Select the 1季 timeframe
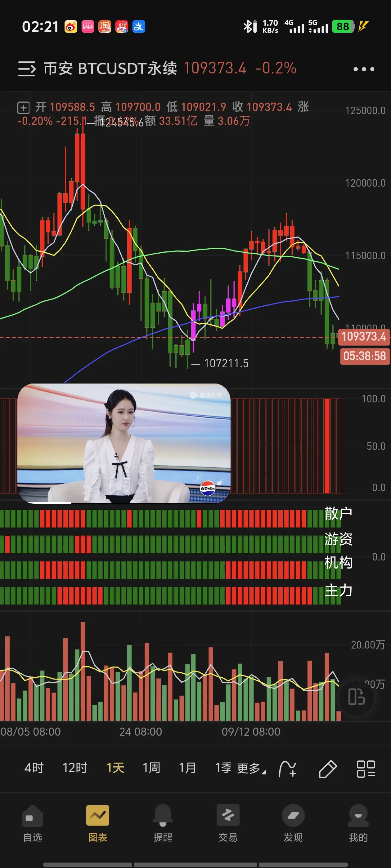Viewport: 391px width, 868px height. [x=223, y=768]
